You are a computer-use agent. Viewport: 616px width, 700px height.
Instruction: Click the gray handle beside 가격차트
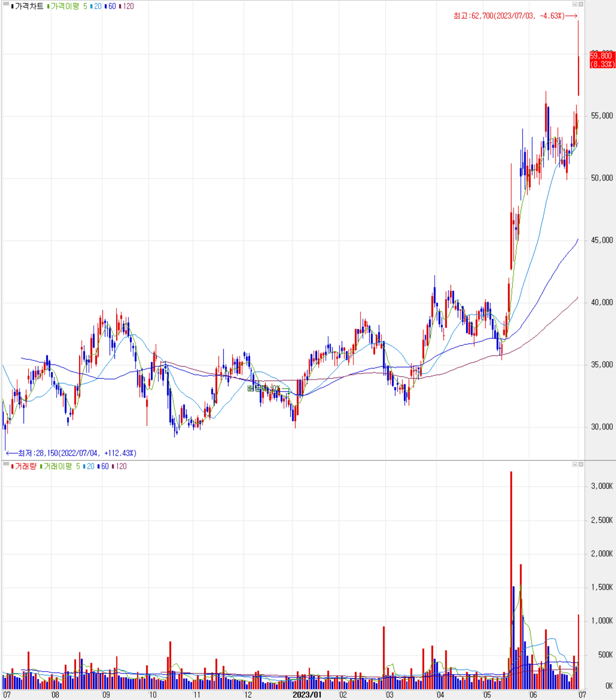pyautogui.click(x=6, y=4)
